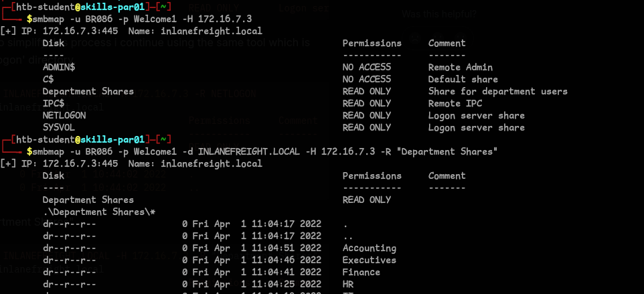Select 'Share for department users' comment
The image size is (644, 294).
coord(498,91)
